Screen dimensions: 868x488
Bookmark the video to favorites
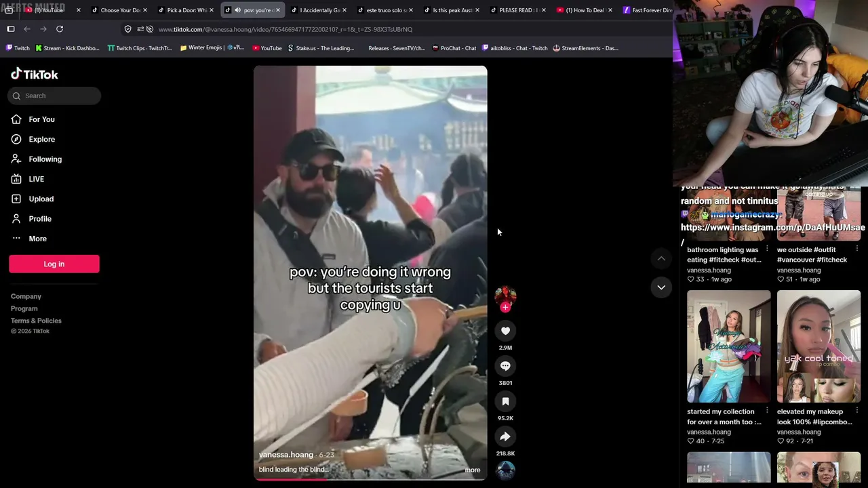pos(505,401)
